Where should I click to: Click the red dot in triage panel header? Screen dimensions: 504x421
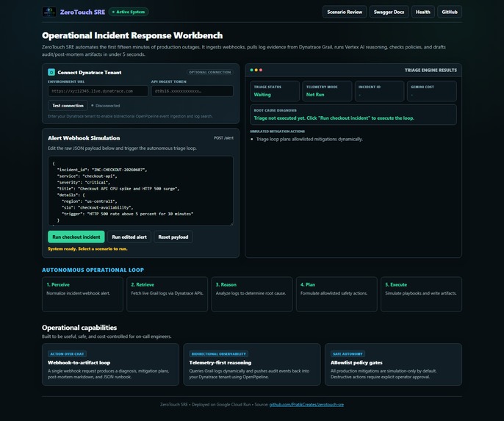(261, 70)
